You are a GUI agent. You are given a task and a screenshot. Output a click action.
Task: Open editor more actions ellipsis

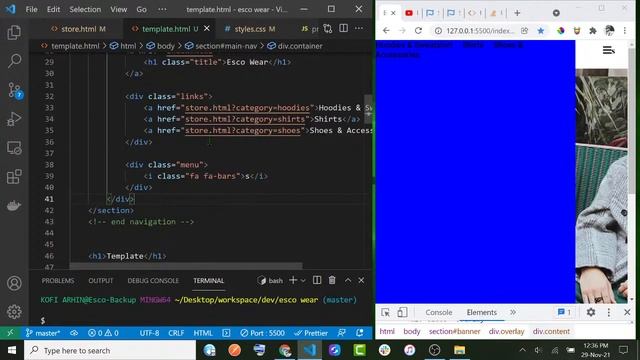(x=359, y=29)
